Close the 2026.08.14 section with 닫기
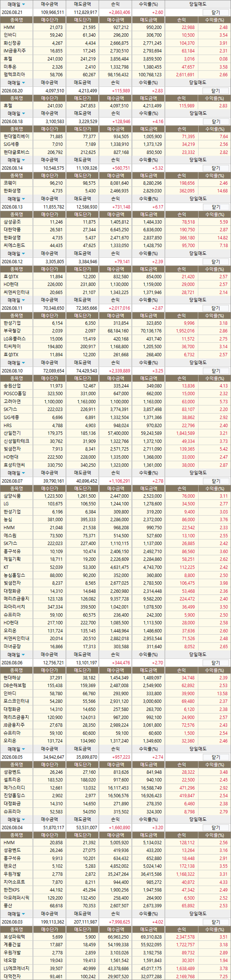Screen dimensions: 231x980 [216, 168]
